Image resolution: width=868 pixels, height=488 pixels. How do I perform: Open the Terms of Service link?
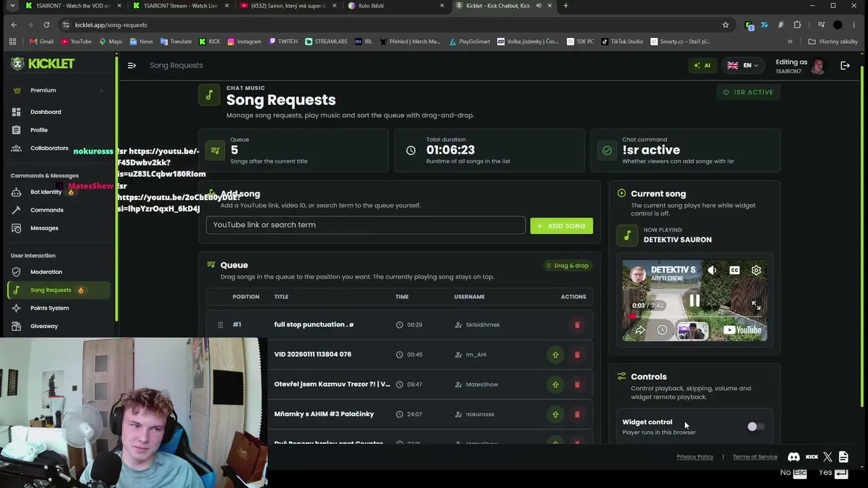755,457
